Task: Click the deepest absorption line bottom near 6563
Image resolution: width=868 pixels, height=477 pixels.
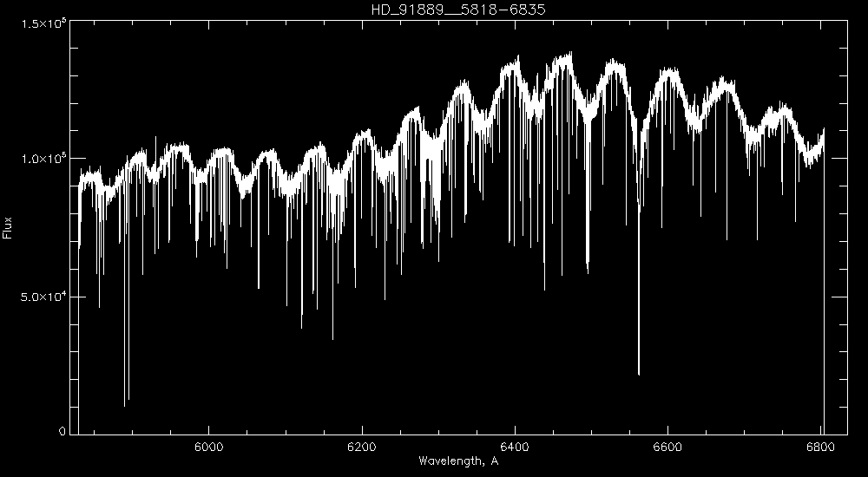Action: (639, 374)
